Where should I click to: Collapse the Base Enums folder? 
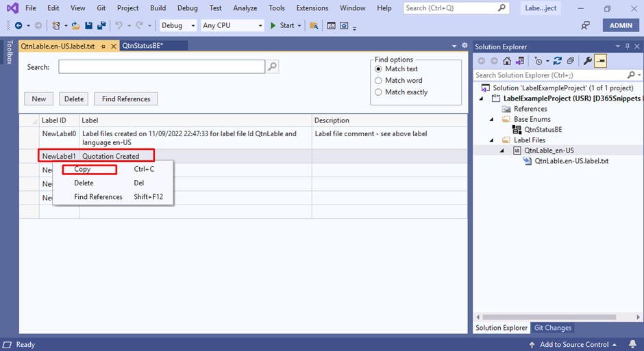point(492,119)
